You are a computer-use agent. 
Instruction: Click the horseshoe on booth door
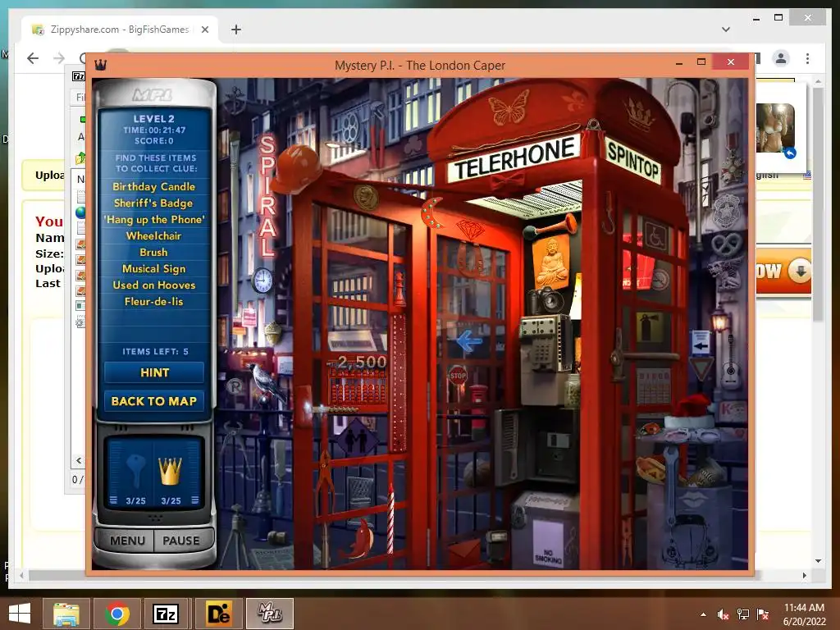470,258
